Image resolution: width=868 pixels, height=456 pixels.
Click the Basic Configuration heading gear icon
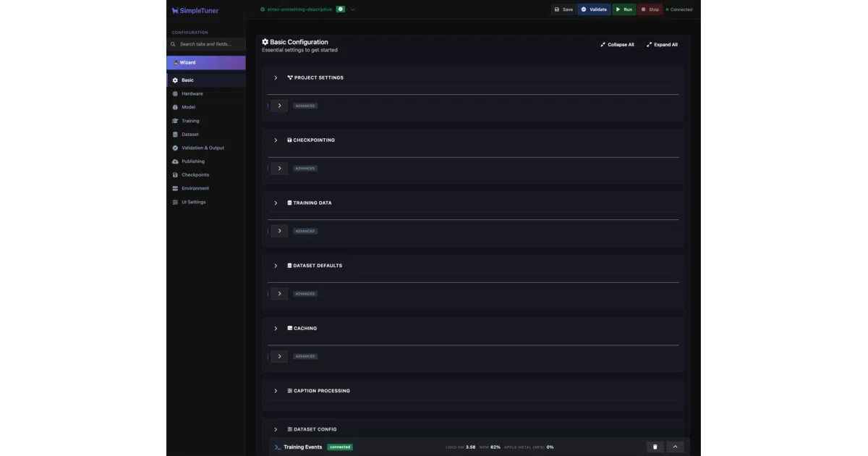pos(265,42)
